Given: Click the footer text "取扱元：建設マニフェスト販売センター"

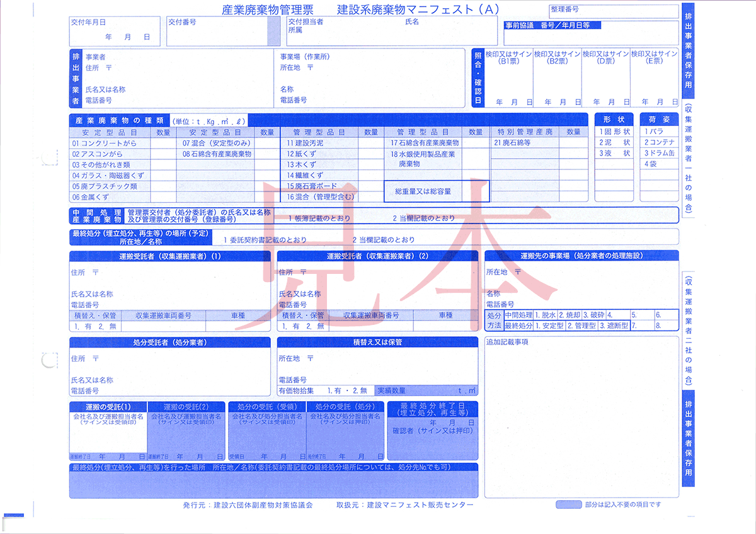Looking at the screenshot, I should pos(405,505).
